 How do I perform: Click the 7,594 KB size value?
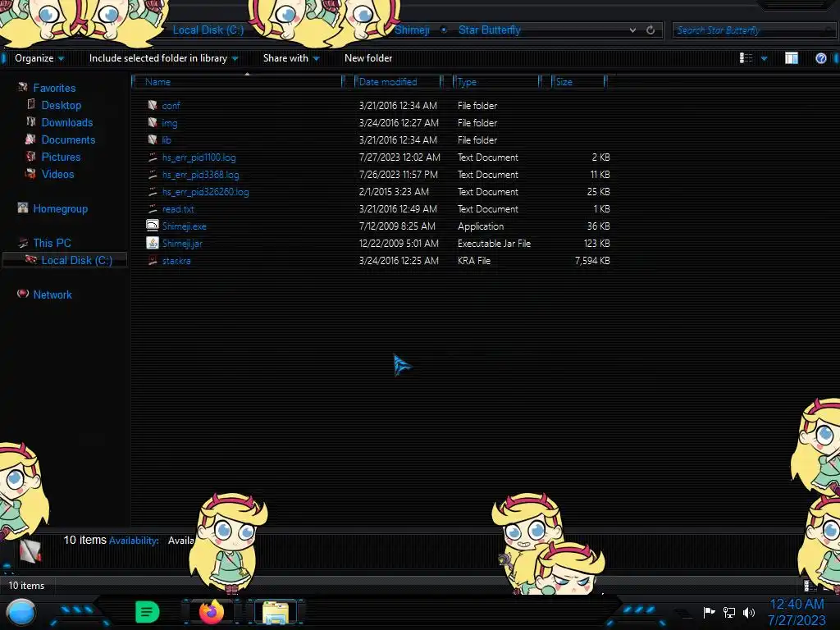click(592, 260)
